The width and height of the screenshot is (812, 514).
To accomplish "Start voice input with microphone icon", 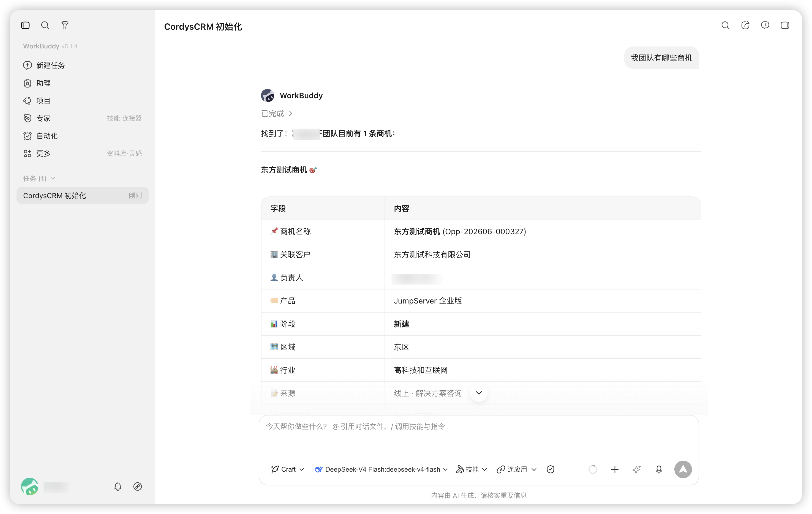I will (x=659, y=469).
